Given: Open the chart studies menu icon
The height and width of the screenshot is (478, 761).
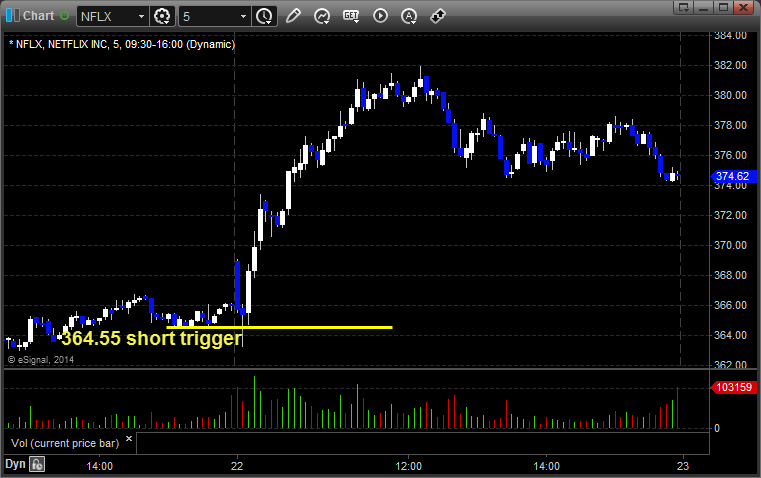Looking at the screenshot, I should (x=322, y=16).
